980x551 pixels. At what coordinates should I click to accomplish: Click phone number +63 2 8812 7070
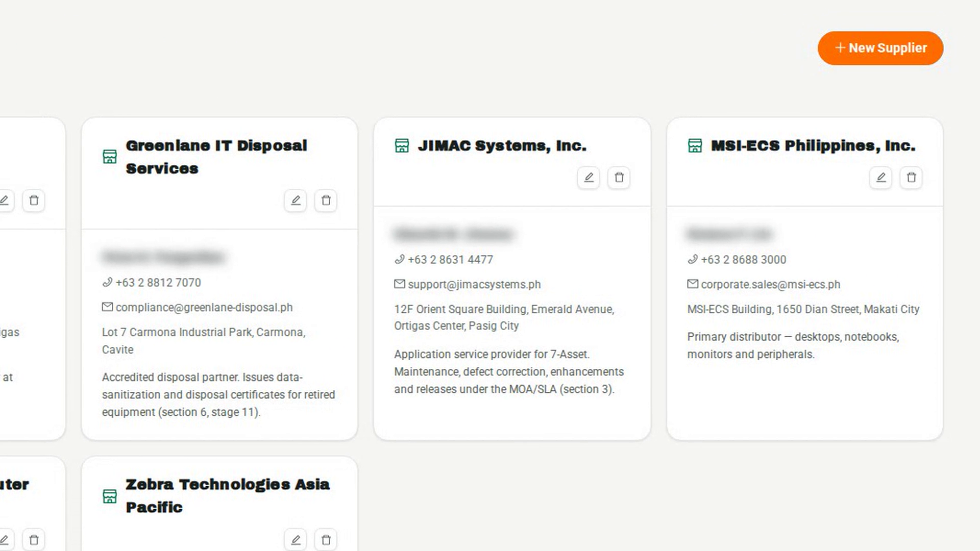point(158,282)
